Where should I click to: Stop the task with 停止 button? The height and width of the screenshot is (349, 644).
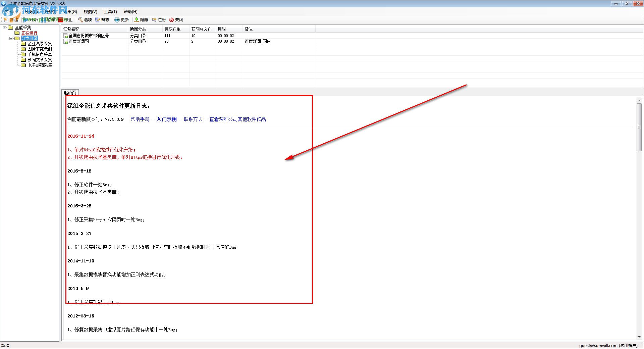tap(65, 20)
